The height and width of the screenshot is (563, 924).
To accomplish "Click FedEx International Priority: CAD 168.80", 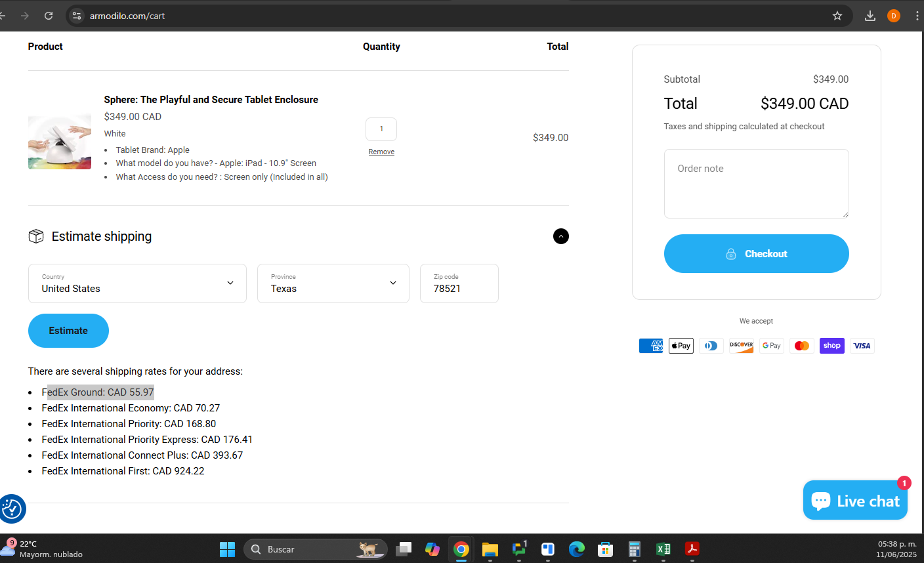I will [129, 424].
